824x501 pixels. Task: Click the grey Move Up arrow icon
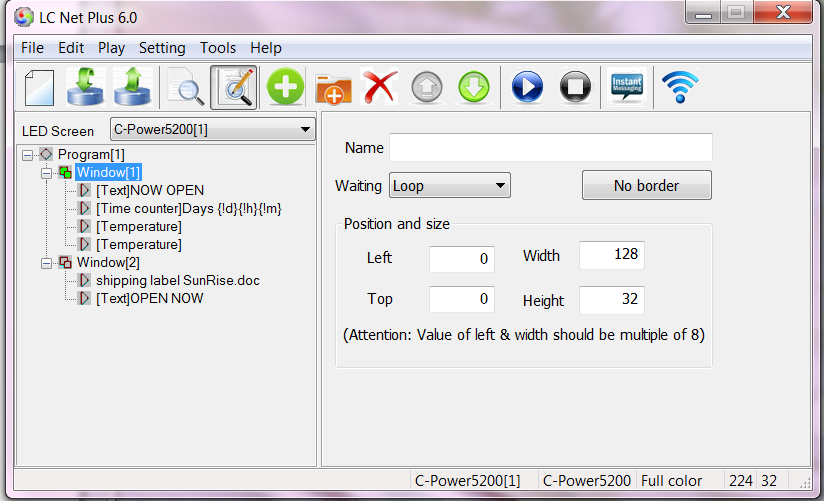(427, 87)
